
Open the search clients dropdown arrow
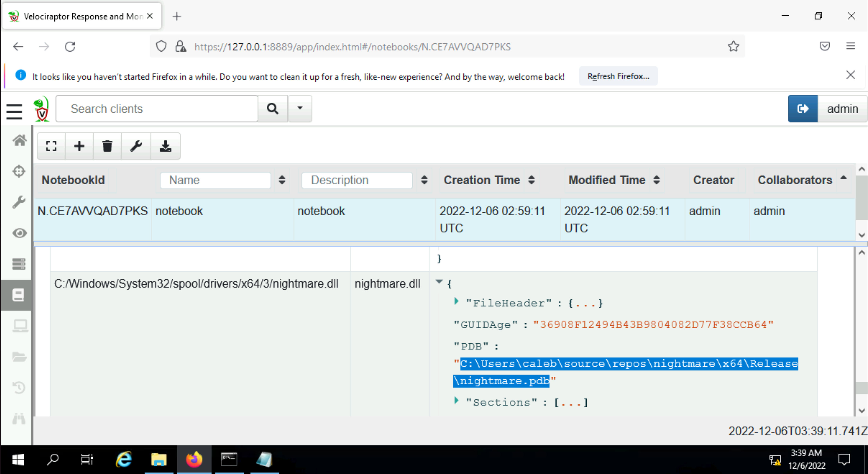click(300, 109)
